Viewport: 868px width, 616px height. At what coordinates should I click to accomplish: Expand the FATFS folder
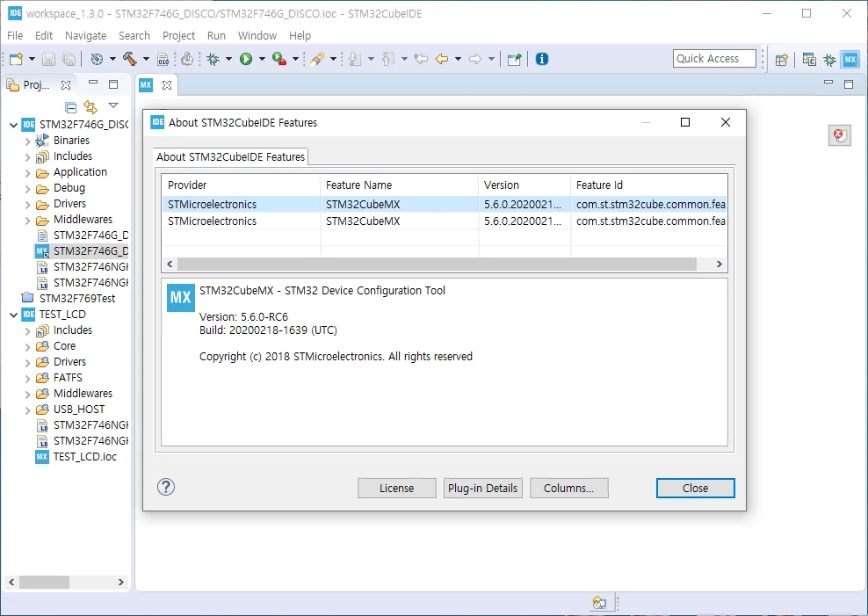click(28, 379)
